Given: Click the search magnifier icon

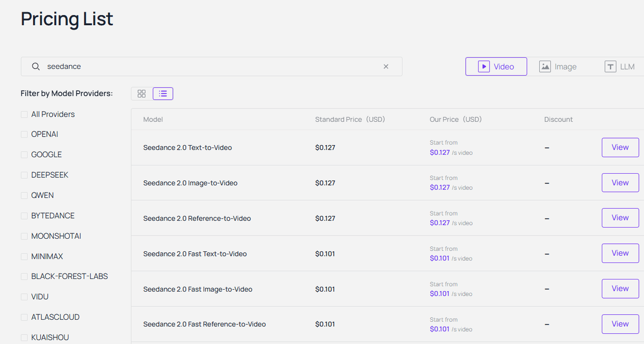Looking at the screenshot, I should [x=36, y=66].
